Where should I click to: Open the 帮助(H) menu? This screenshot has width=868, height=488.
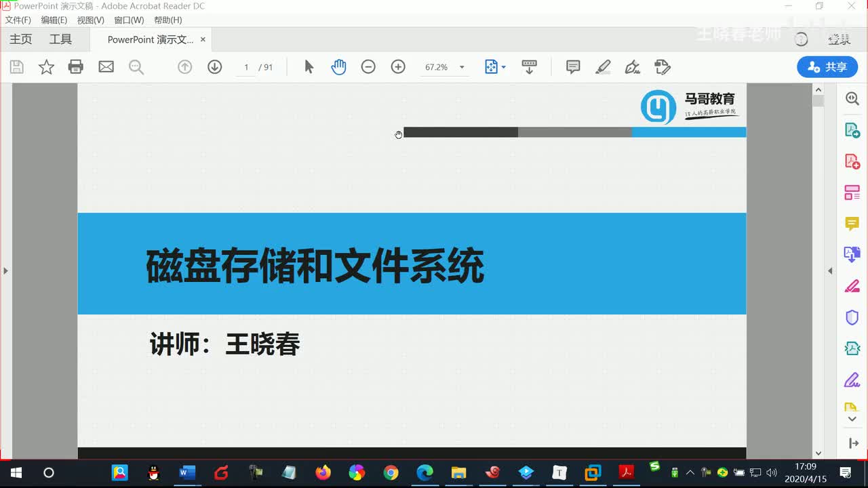click(x=168, y=20)
